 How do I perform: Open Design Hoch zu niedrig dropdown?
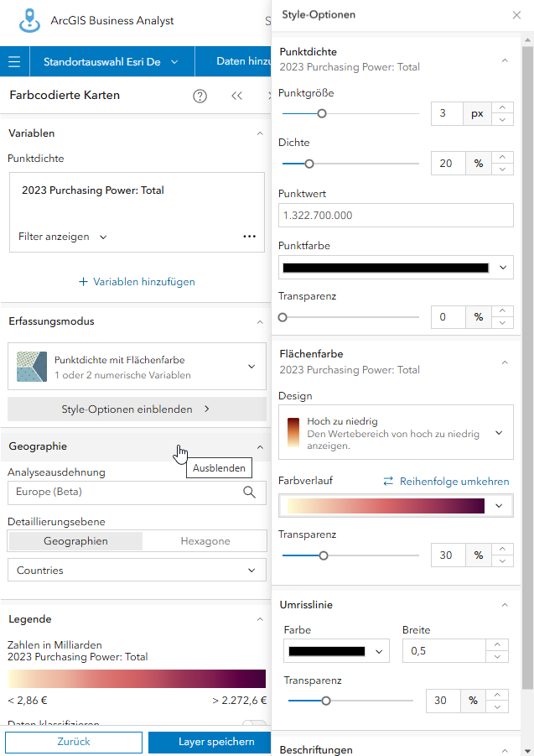[x=396, y=432]
